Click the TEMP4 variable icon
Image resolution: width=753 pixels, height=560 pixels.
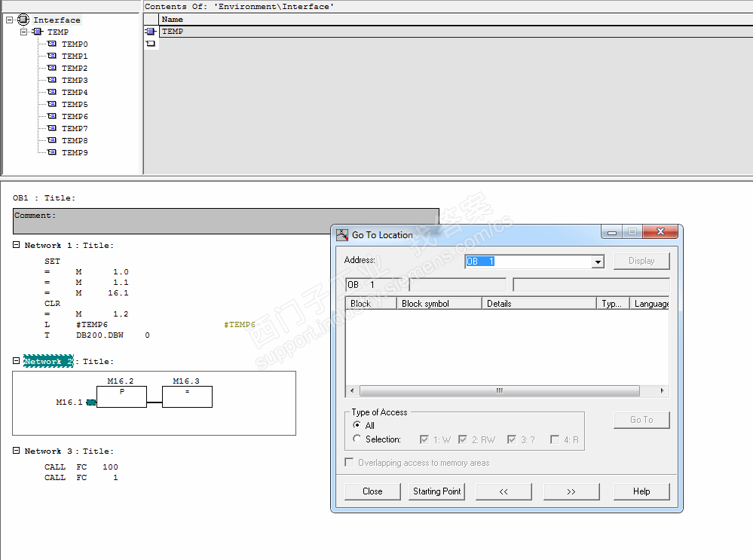click(x=52, y=92)
